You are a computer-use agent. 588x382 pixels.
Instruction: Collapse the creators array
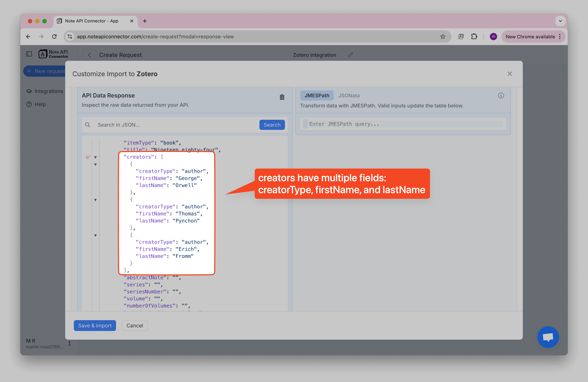(x=95, y=157)
